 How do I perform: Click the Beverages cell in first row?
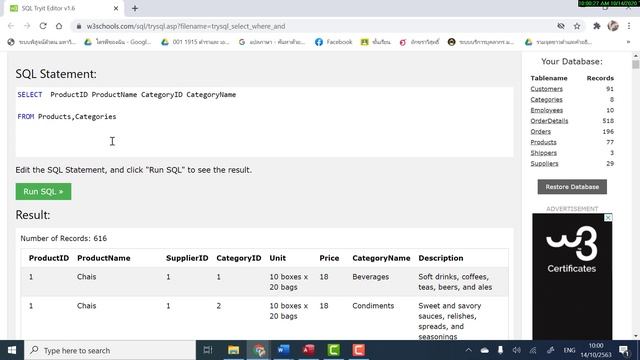tap(371, 277)
